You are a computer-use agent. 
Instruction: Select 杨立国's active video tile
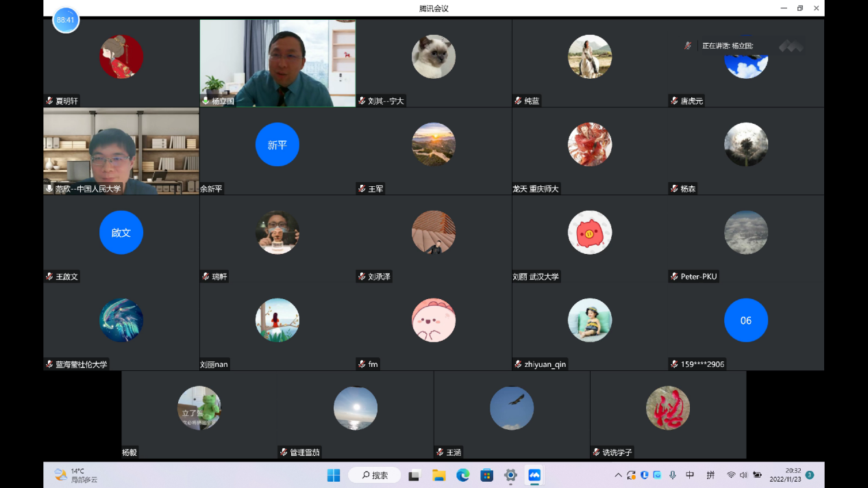277,62
